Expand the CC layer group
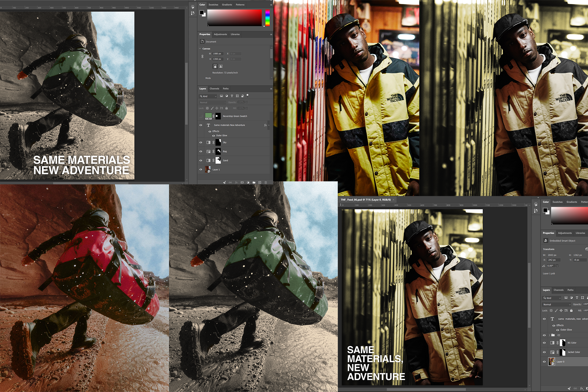The width and height of the screenshot is (588, 392). point(549,335)
